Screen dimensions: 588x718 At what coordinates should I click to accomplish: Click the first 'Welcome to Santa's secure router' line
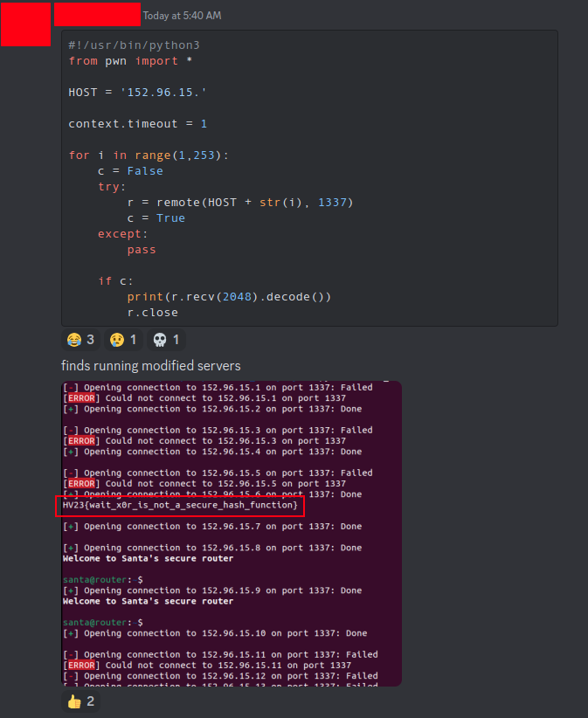coord(148,558)
